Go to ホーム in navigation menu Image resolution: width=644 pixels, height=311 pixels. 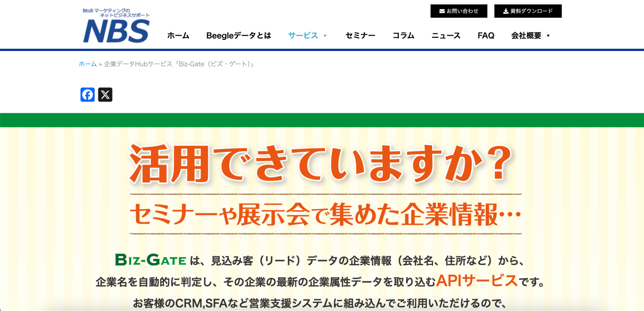[x=178, y=35]
